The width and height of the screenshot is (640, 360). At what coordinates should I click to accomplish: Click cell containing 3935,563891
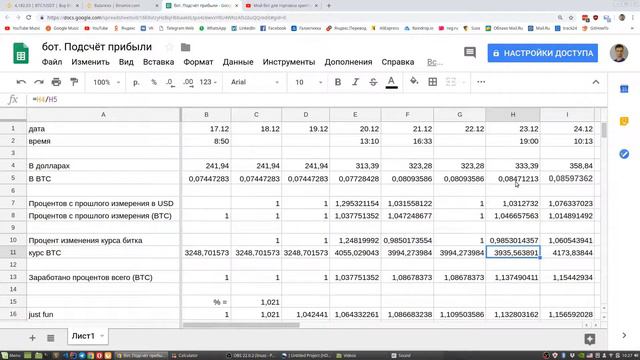(x=513, y=253)
